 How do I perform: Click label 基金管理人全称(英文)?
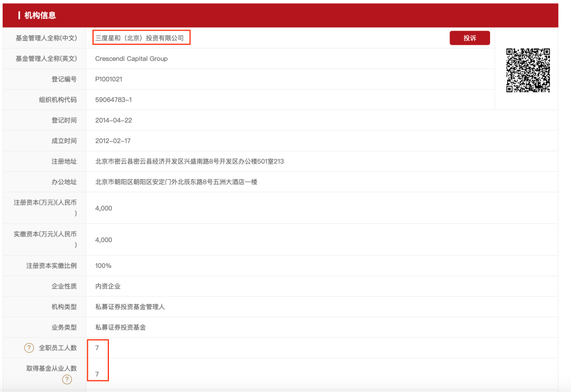pyautogui.click(x=46, y=59)
